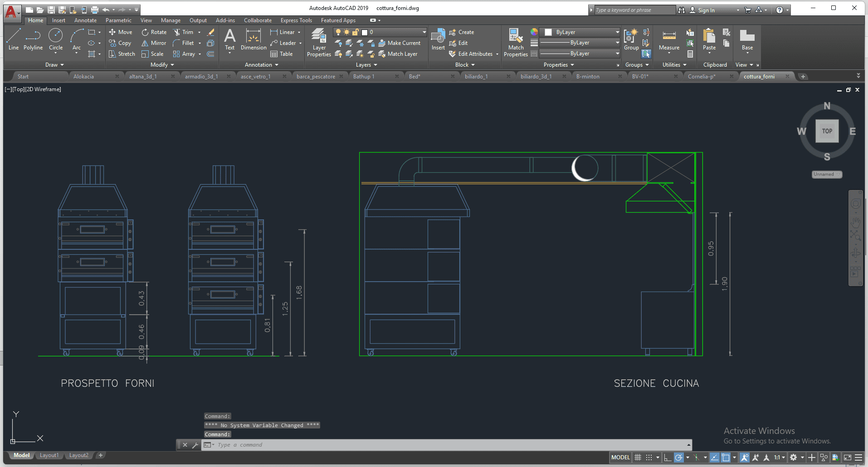
Task: Switch to the Annotate ribbon tab
Action: [x=85, y=20]
